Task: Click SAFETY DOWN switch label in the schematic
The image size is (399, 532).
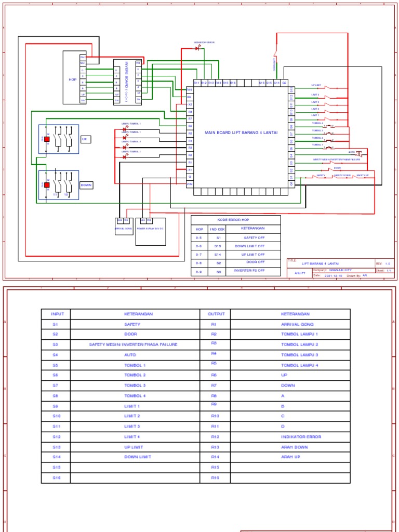Action: point(342,176)
